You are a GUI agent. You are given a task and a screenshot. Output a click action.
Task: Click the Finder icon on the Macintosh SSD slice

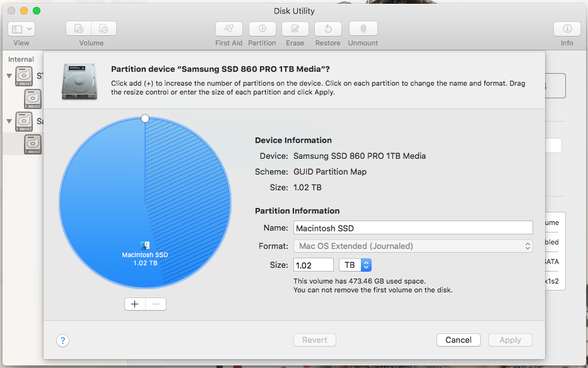click(145, 245)
